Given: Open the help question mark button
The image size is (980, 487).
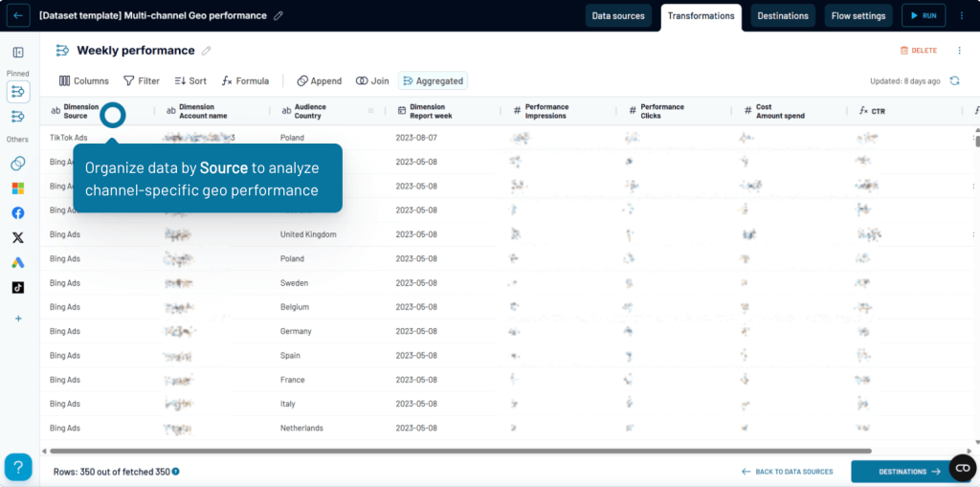Looking at the screenshot, I should point(18,467).
